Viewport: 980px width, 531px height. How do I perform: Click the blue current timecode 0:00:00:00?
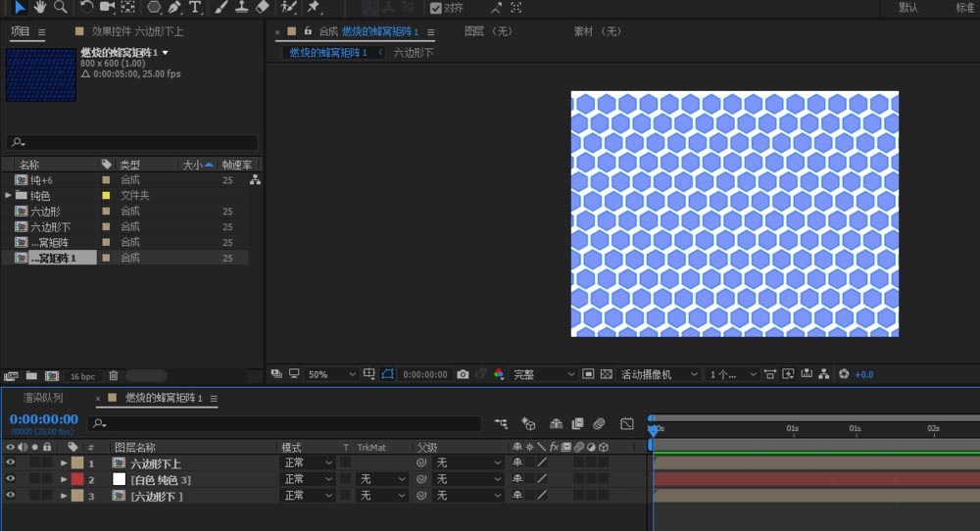coord(43,419)
